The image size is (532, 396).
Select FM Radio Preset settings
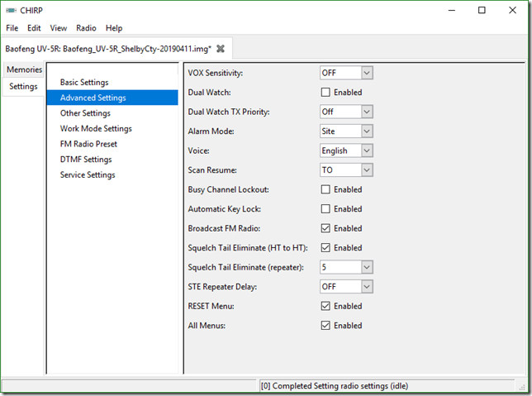(x=88, y=144)
